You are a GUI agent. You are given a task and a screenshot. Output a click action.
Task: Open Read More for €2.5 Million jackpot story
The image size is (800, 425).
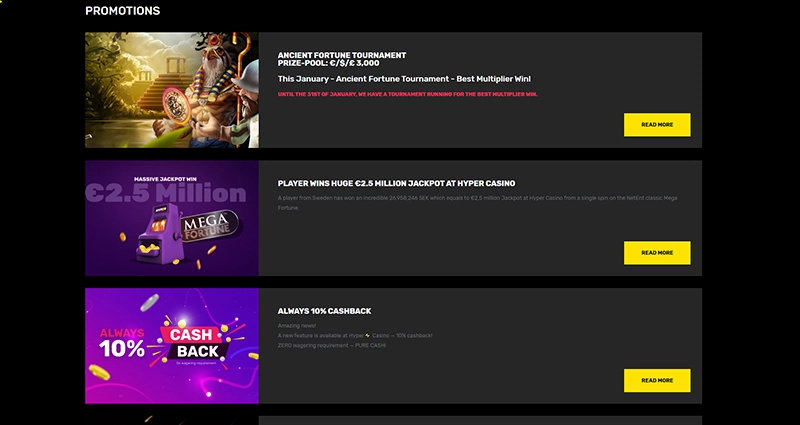(656, 253)
